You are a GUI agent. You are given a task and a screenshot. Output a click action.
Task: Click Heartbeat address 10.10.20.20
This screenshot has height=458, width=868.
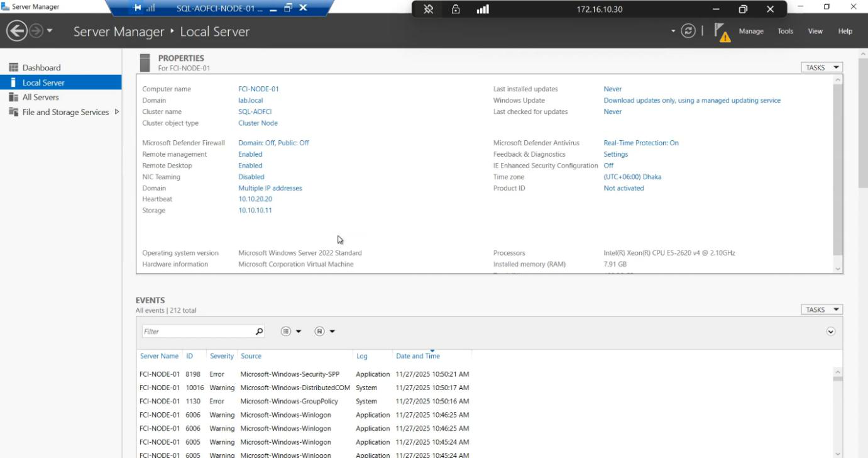click(255, 199)
